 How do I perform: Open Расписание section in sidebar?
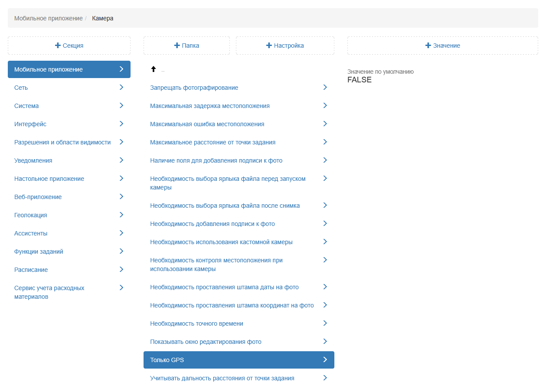point(31,270)
